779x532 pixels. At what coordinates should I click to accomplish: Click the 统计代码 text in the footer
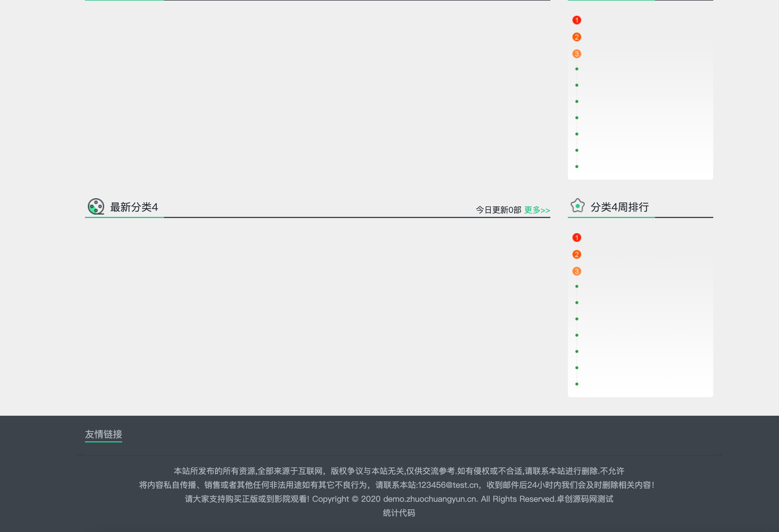[x=399, y=513]
